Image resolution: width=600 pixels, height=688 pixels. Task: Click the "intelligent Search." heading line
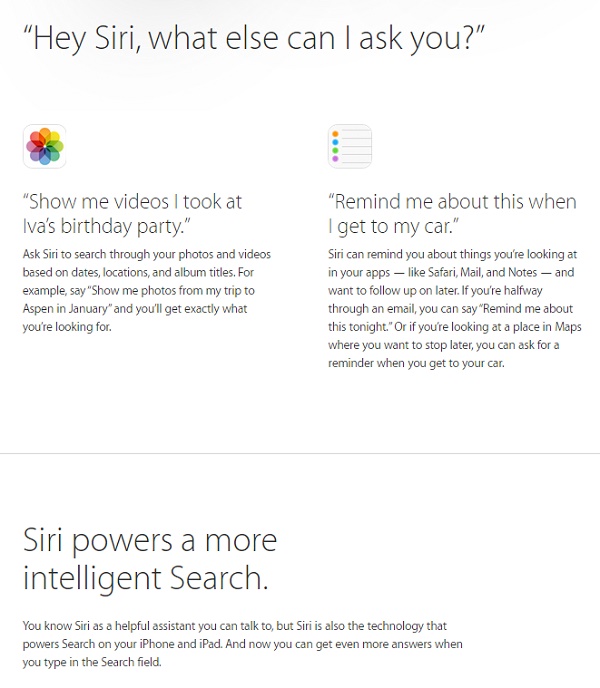[x=146, y=579]
